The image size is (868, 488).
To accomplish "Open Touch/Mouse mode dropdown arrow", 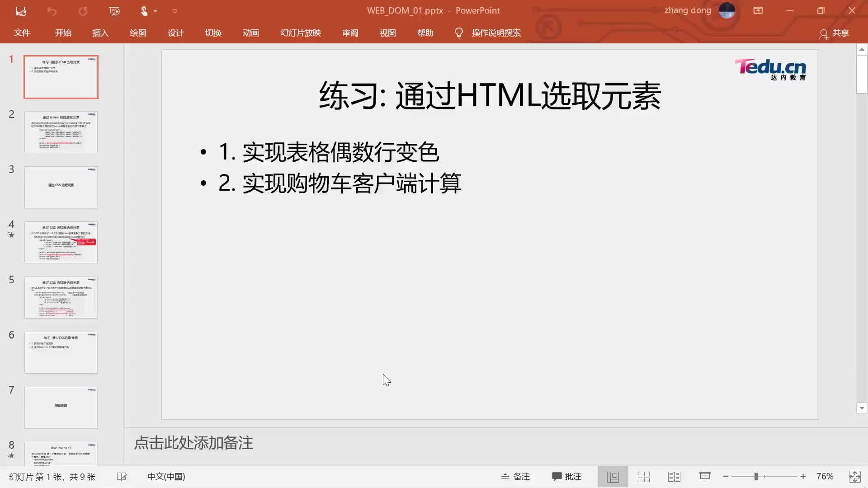I will 155,11.
